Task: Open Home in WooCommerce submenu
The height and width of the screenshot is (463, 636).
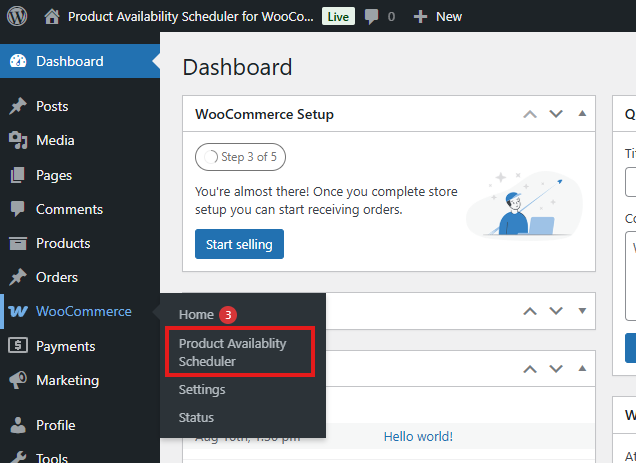Action: pyautogui.click(x=196, y=314)
